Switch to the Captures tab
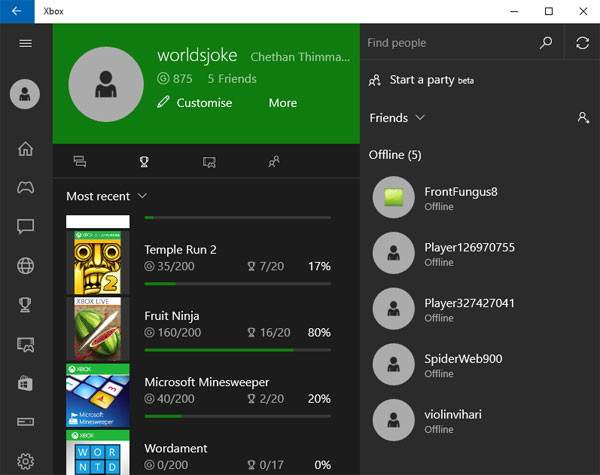This screenshot has width=600, height=475. pos(209,162)
